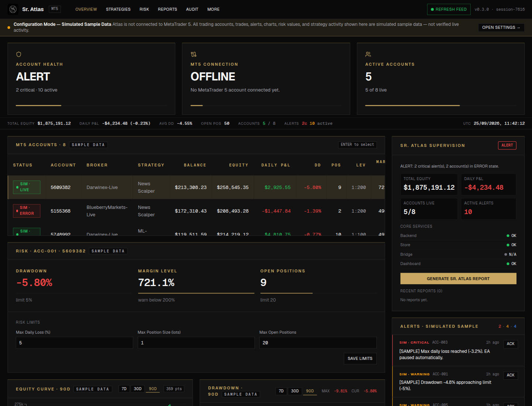Select account row 5155368
The image size is (532, 406).
(196, 211)
